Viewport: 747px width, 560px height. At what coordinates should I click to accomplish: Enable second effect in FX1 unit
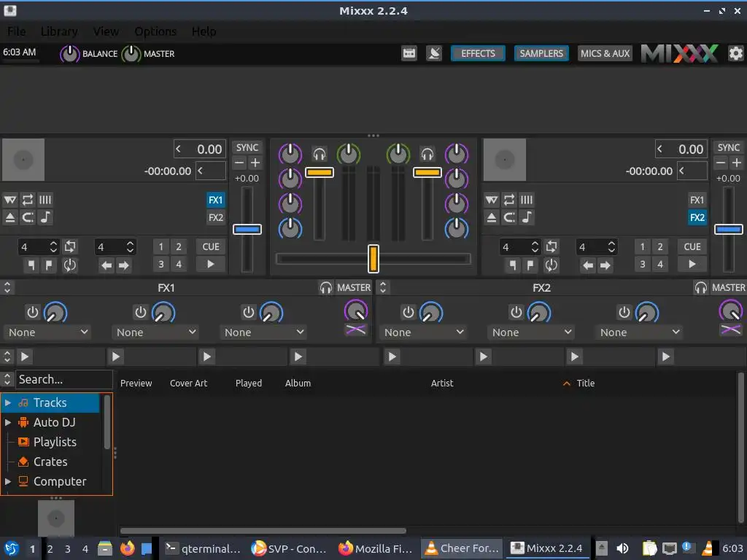coord(141,312)
